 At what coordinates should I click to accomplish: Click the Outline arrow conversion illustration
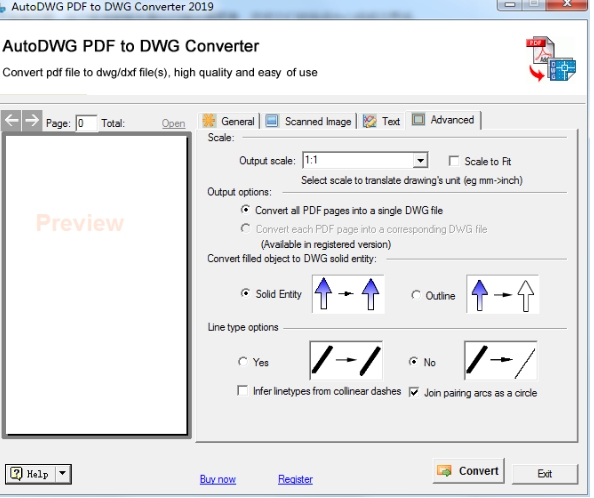(x=502, y=294)
